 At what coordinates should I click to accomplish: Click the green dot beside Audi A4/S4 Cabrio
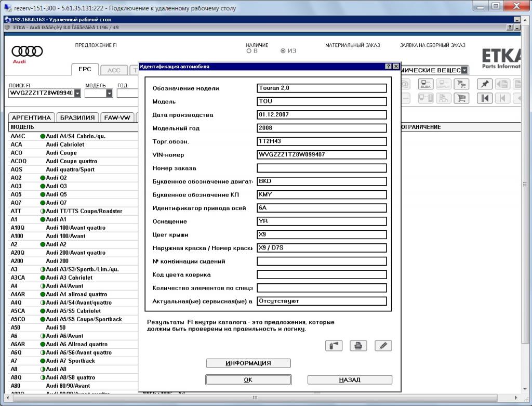point(43,136)
